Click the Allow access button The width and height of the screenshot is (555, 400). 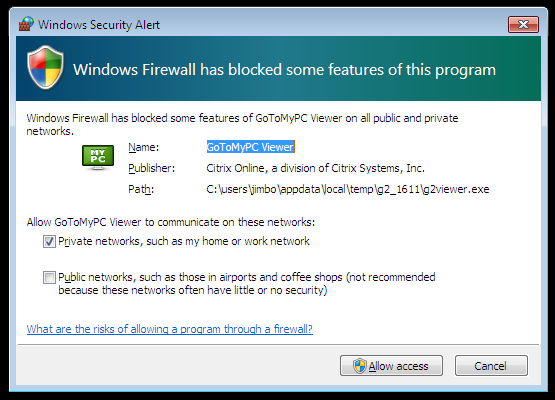[391, 366]
